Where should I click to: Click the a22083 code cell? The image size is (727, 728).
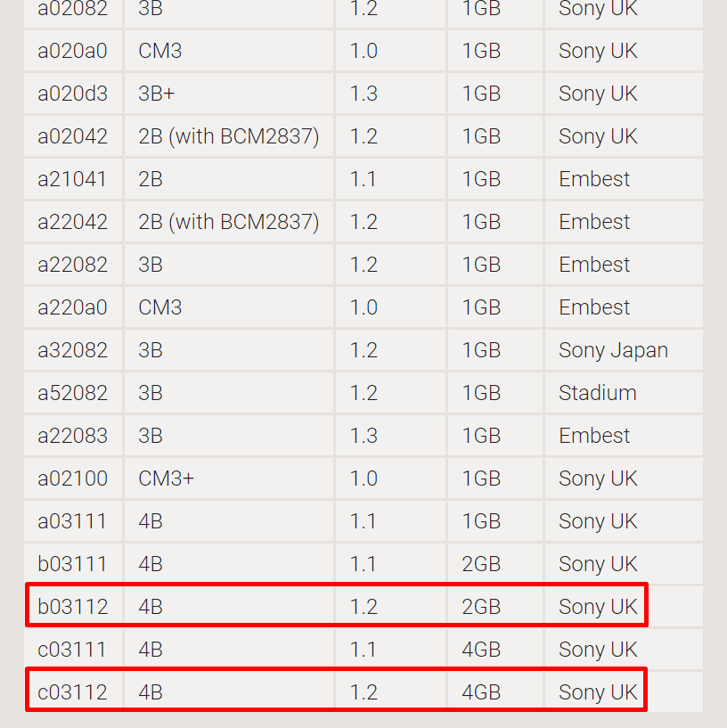click(x=72, y=436)
